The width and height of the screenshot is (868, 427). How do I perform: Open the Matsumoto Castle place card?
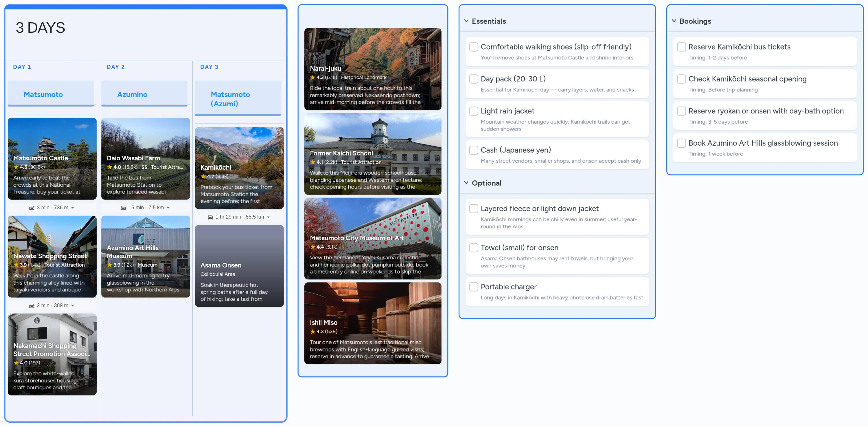[x=52, y=158]
